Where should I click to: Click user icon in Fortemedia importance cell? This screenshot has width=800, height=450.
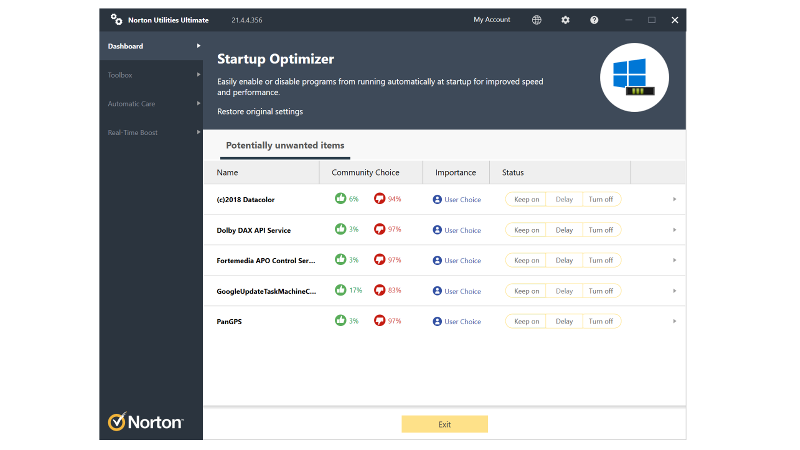[x=437, y=260]
